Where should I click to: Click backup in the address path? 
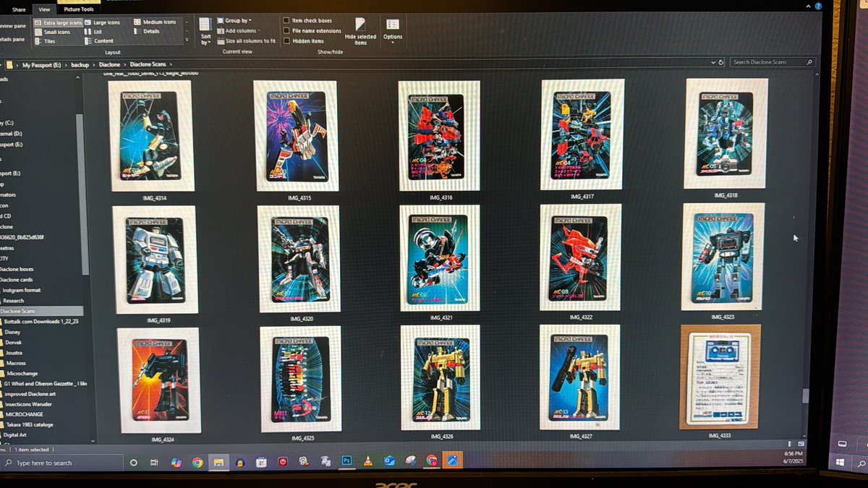pyautogui.click(x=80, y=64)
